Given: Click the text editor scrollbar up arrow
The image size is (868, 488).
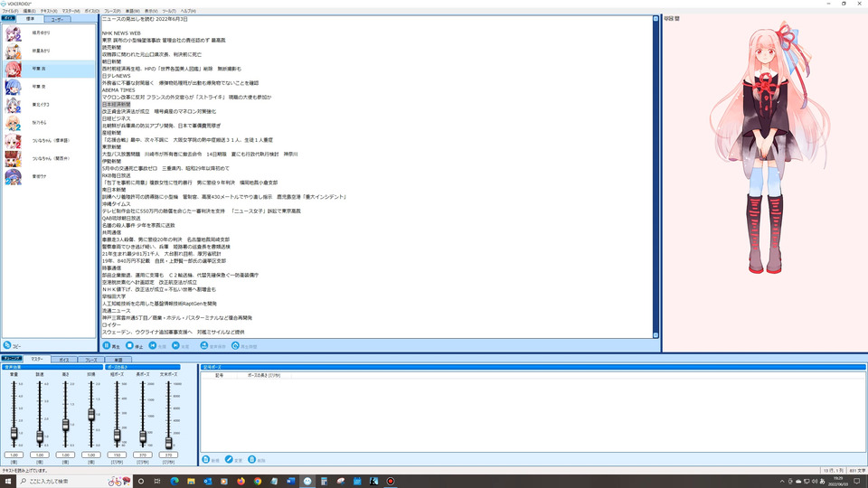Looking at the screenshot, I should tap(656, 19).
